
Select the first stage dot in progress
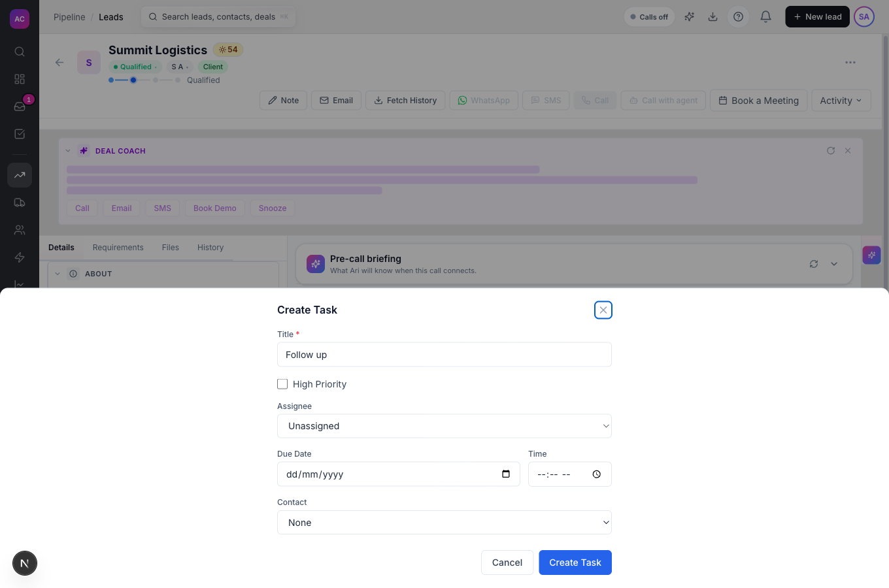tap(111, 80)
